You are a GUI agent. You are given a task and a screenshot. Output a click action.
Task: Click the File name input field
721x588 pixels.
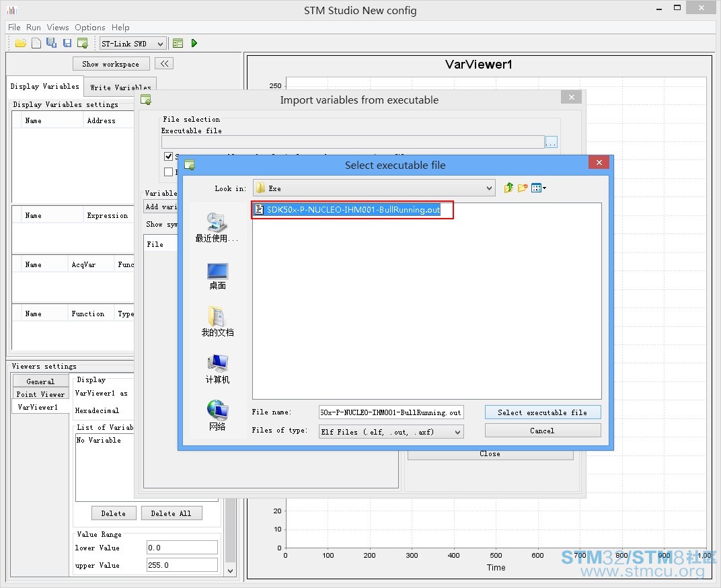coord(391,412)
